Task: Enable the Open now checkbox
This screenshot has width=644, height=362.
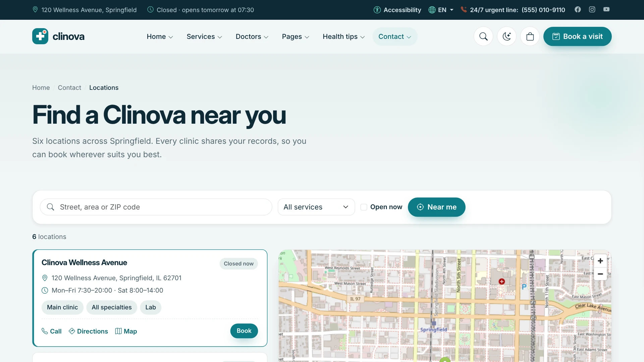Action: [x=364, y=207]
